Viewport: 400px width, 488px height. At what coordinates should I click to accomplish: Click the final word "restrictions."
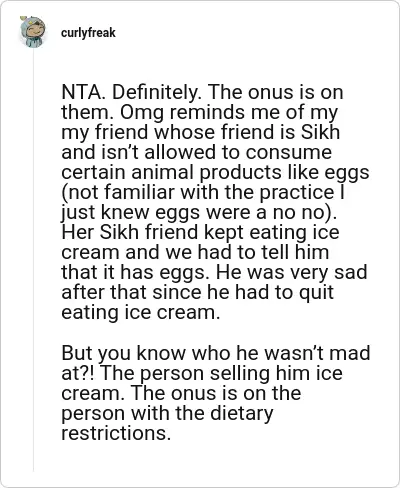click(116, 433)
